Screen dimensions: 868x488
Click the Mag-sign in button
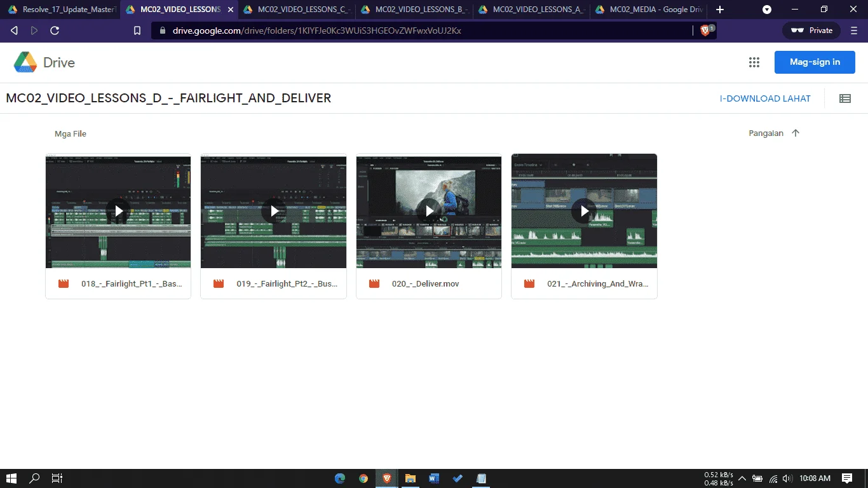(815, 62)
